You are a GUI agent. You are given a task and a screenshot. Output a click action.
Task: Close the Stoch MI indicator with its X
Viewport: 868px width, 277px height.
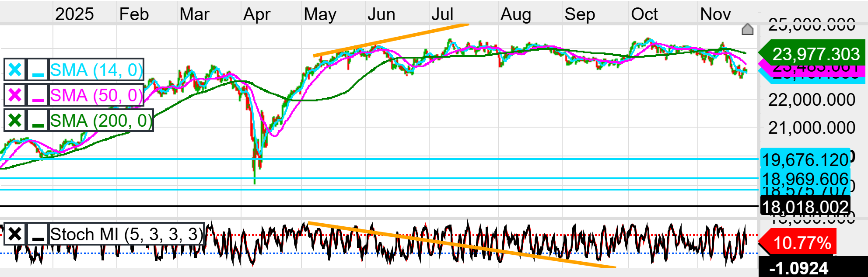[x=15, y=234]
